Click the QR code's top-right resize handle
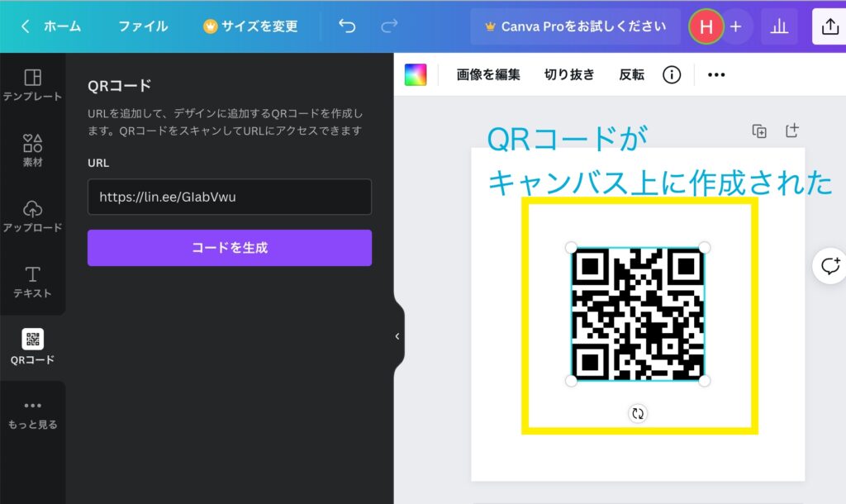846x504 pixels. 704,247
